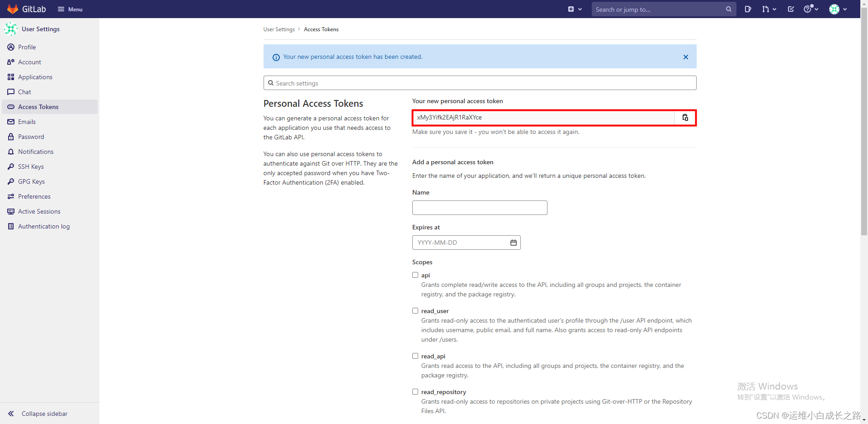Click the User Settings sidebar heading
This screenshot has width=868, height=424.
coord(41,29)
